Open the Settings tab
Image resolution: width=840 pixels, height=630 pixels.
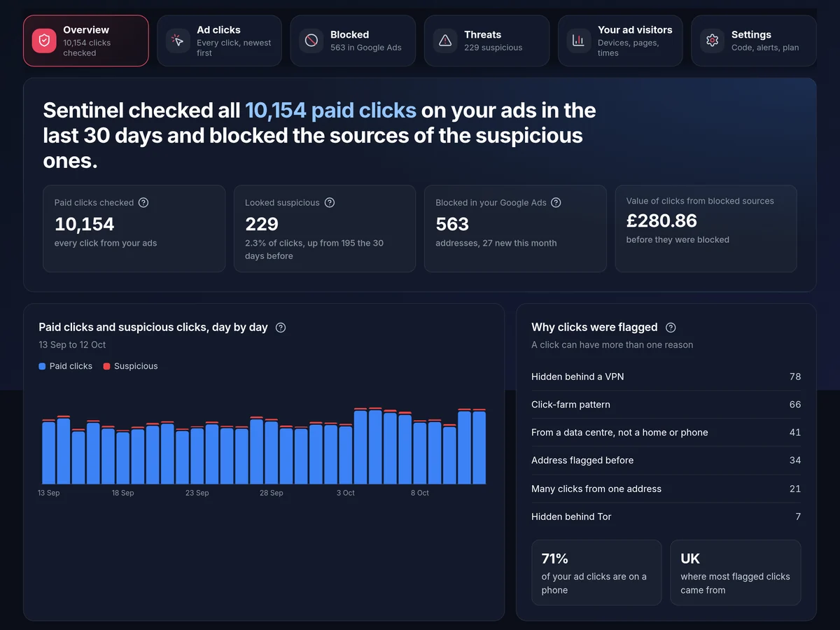coord(754,41)
